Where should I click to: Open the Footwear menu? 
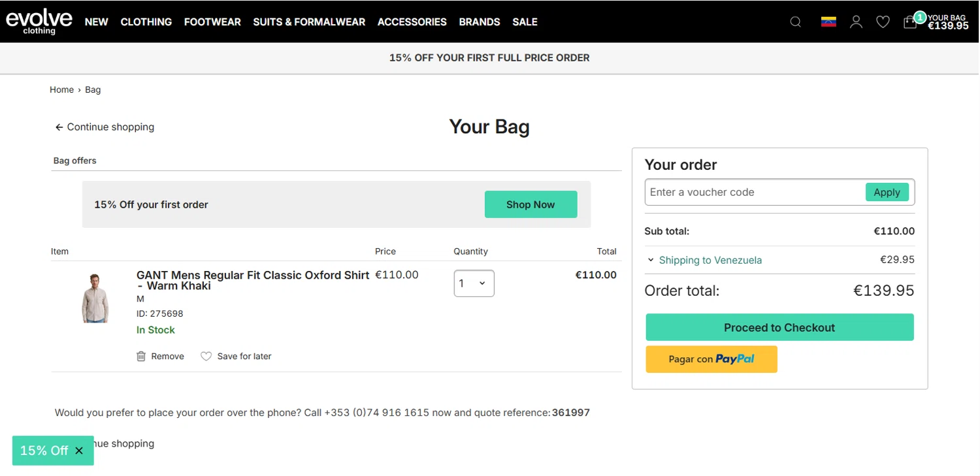coord(212,22)
